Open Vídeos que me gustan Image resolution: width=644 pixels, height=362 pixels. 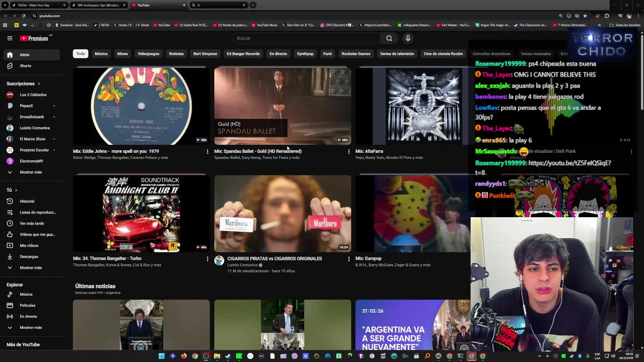click(x=32, y=234)
